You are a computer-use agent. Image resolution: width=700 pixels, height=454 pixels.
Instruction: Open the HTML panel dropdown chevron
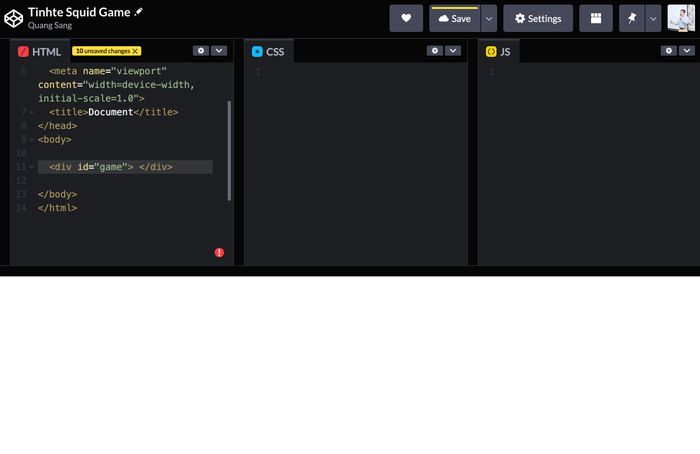pos(219,50)
